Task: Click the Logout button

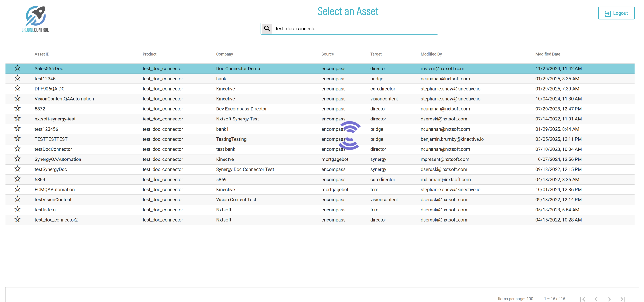Action: [x=616, y=13]
